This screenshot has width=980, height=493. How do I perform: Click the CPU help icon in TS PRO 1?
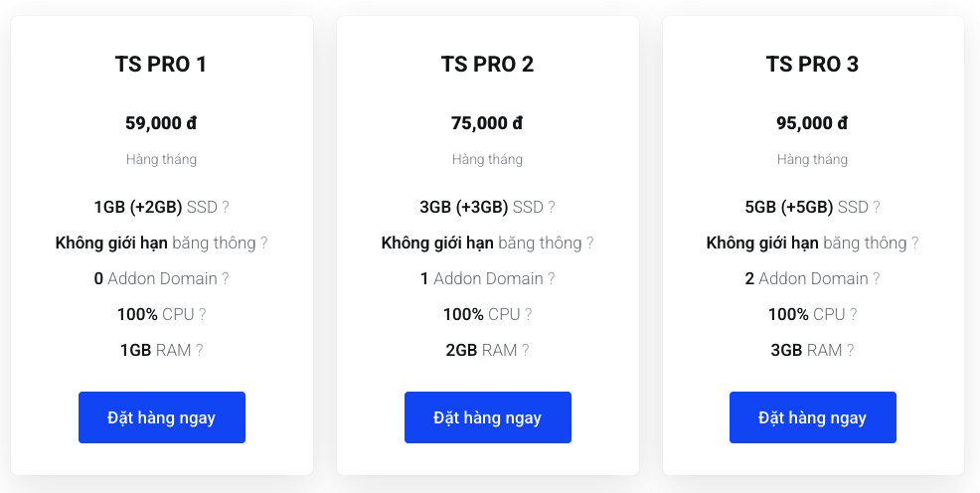click(203, 314)
